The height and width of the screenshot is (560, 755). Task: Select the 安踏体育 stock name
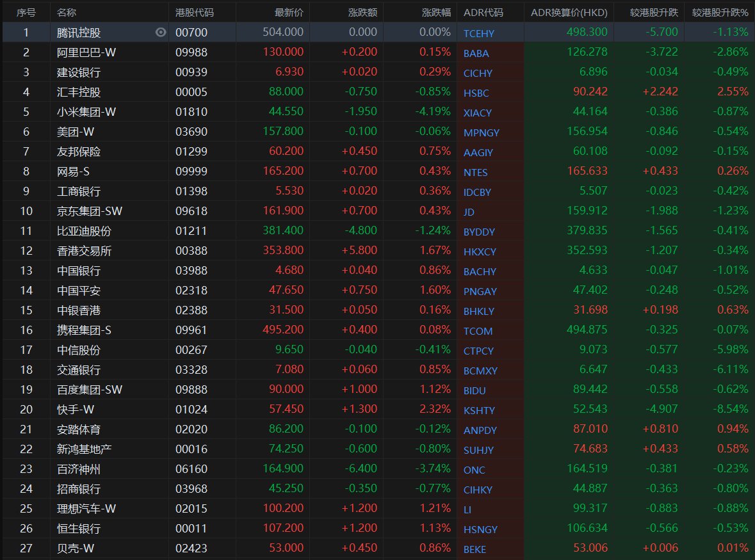79,429
